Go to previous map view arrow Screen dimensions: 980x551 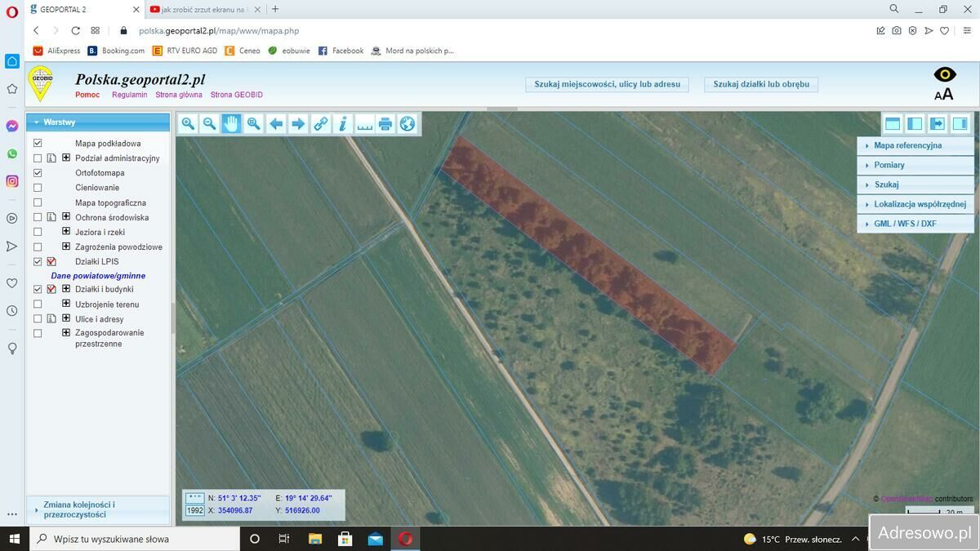coord(276,123)
